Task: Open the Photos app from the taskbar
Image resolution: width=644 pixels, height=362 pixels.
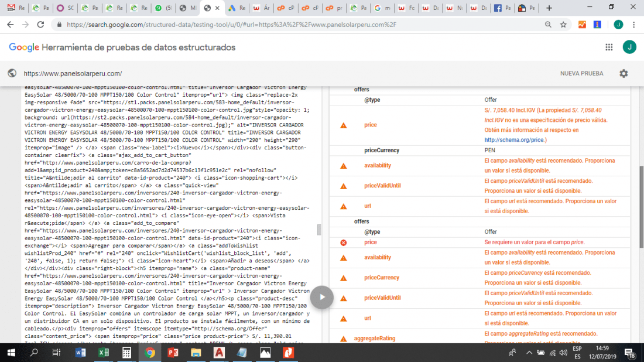Action: [265, 353]
